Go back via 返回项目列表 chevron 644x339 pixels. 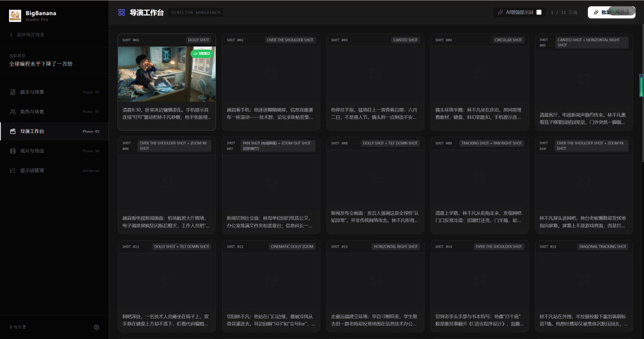11,35
